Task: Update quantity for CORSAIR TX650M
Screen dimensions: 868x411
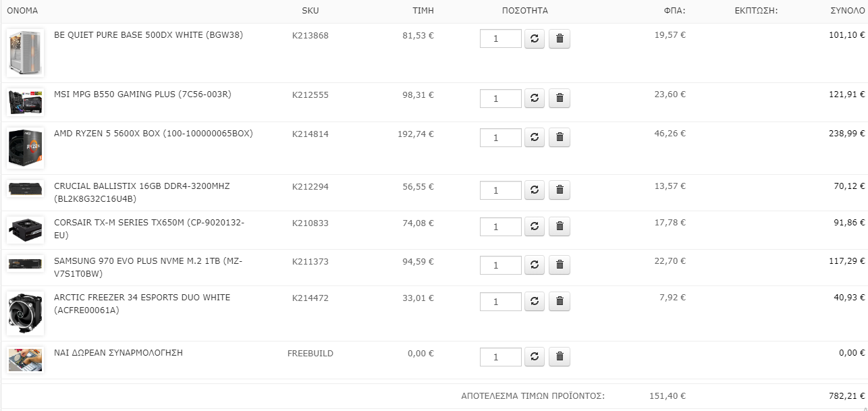Action: (x=535, y=227)
